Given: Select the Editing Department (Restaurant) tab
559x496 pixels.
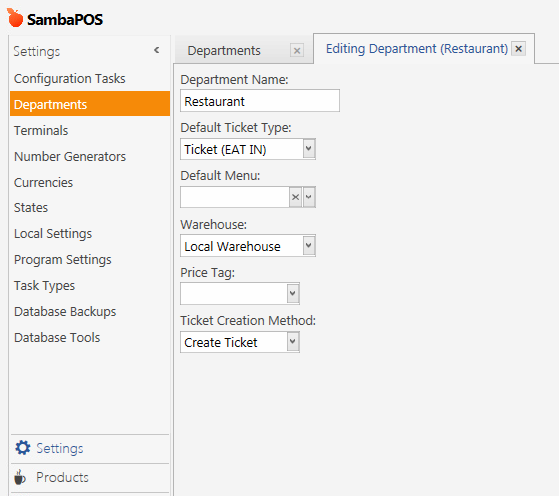Looking at the screenshot, I should coord(417,49).
